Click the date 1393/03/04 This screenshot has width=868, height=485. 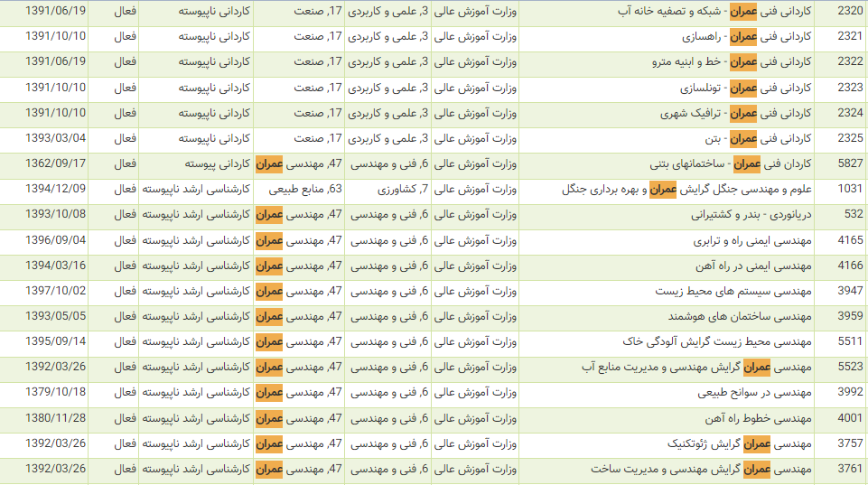56,138
